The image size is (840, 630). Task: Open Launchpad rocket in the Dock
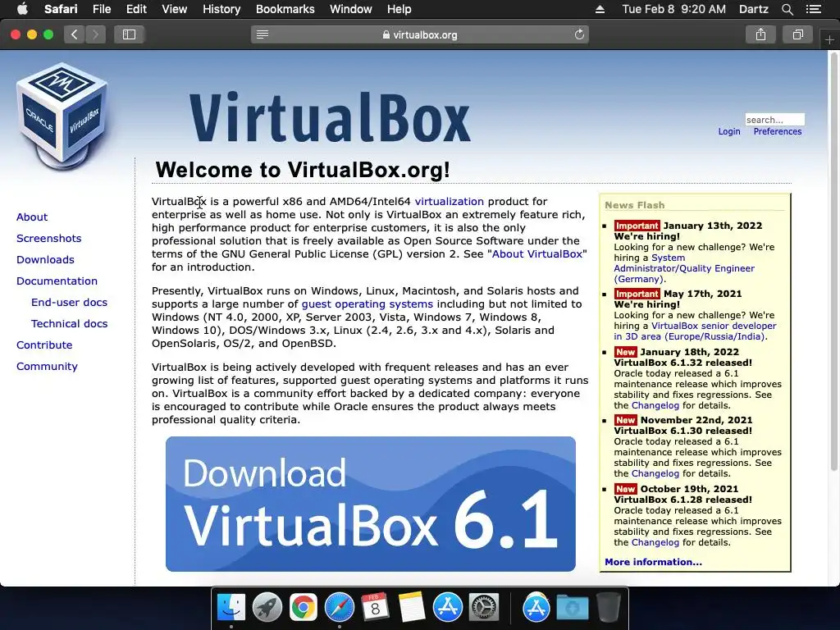click(267, 608)
